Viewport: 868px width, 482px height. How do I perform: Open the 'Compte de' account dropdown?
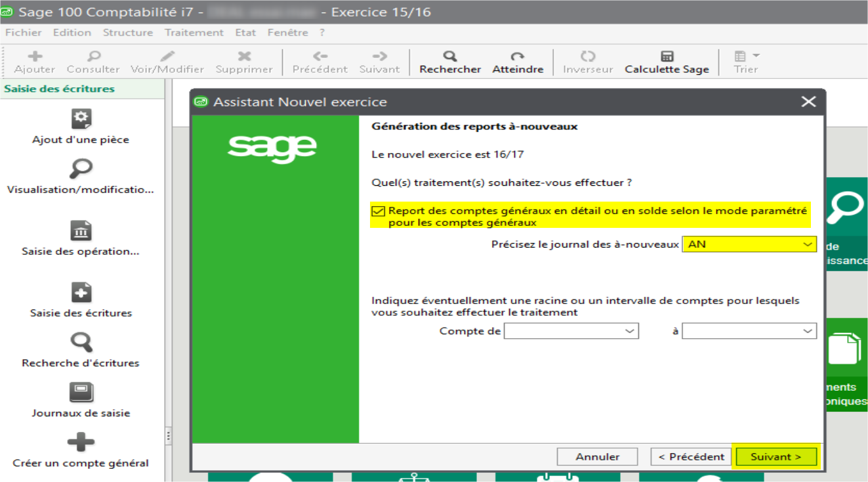(630, 332)
